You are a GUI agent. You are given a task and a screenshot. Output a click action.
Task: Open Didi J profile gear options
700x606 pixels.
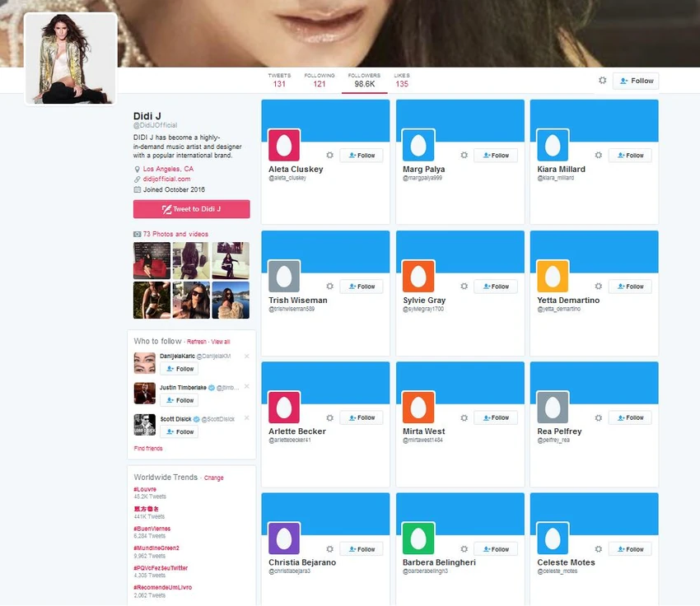point(602,81)
